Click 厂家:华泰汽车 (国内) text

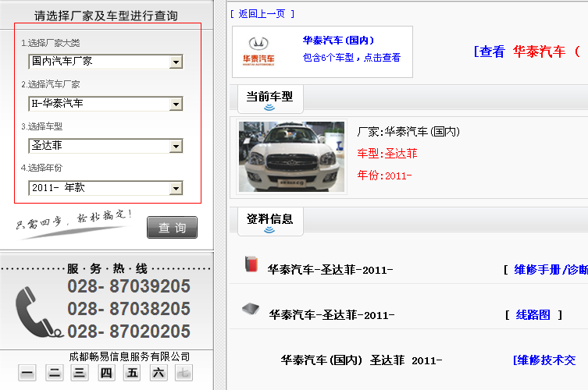408,132
